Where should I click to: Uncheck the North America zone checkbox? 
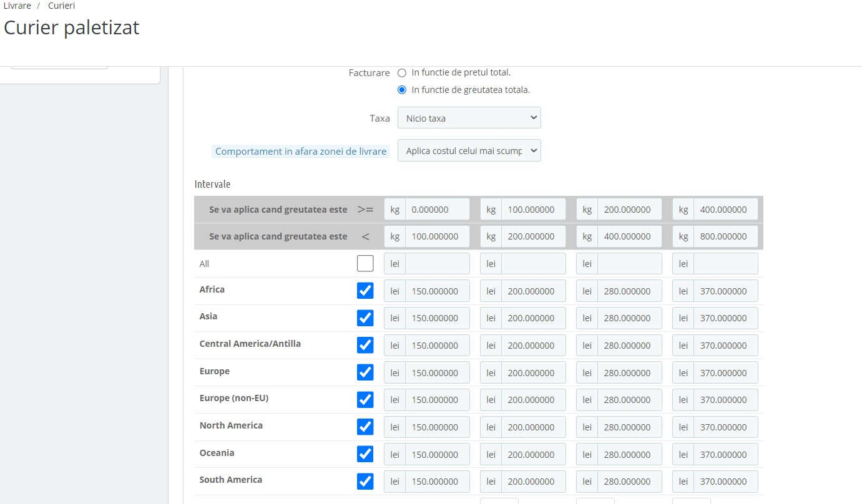(365, 427)
